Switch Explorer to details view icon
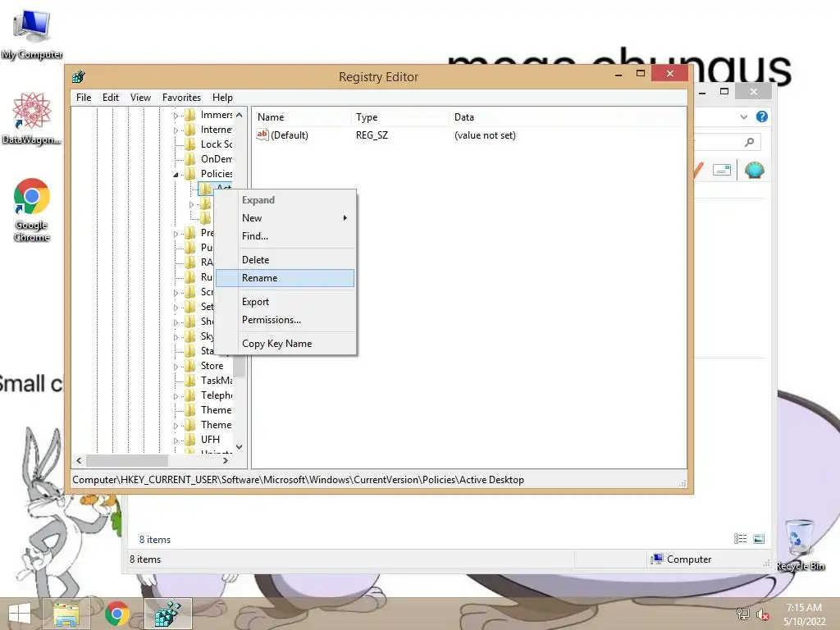The image size is (840, 630). (741, 539)
